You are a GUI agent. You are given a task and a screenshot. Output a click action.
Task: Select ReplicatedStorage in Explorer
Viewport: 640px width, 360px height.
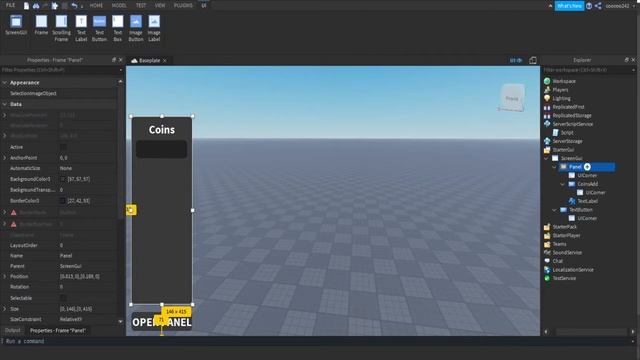click(571, 116)
